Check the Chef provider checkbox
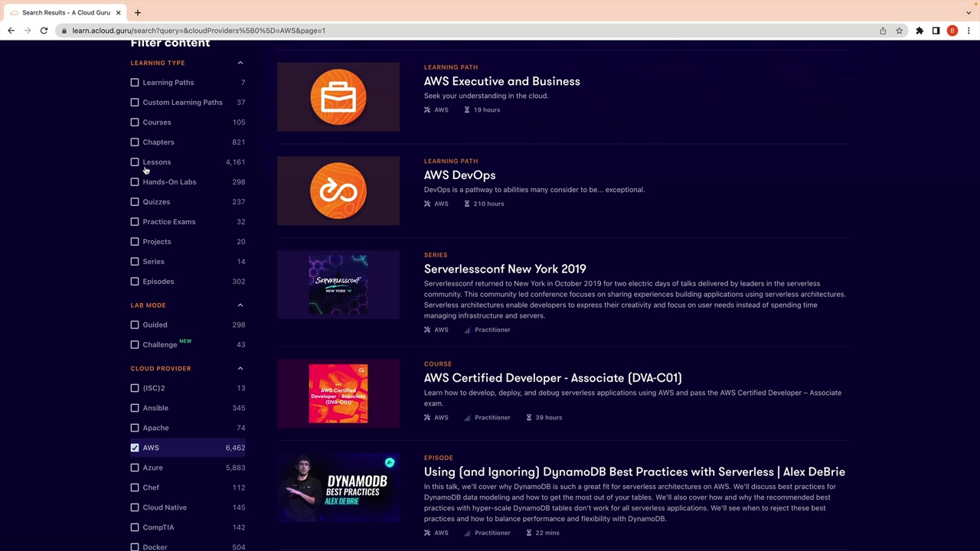980x551 pixels. click(x=135, y=487)
